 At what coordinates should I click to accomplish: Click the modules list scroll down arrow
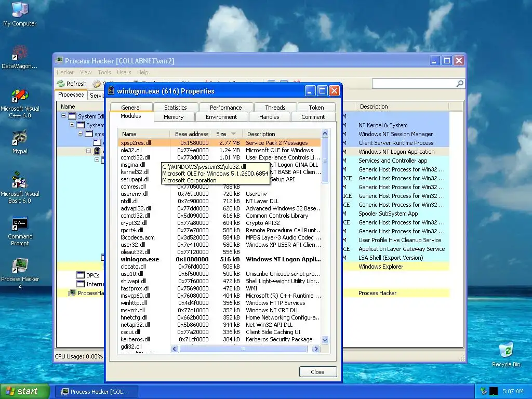click(x=325, y=340)
